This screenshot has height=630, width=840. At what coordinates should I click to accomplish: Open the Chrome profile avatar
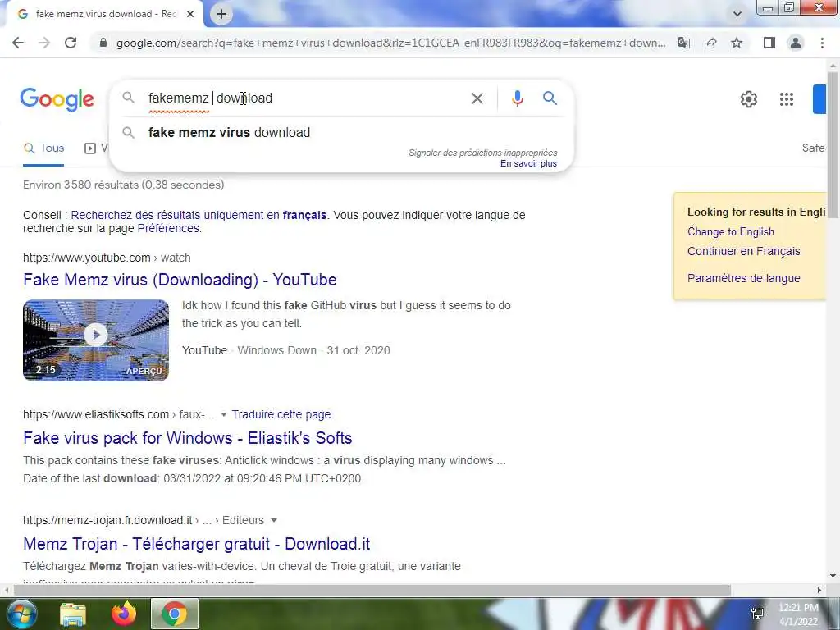point(796,43)
